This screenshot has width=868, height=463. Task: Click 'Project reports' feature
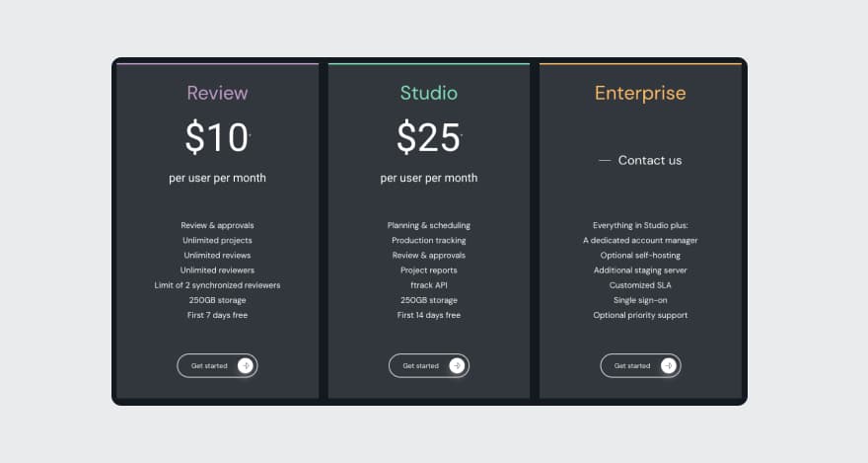click(x=429, y=270)
